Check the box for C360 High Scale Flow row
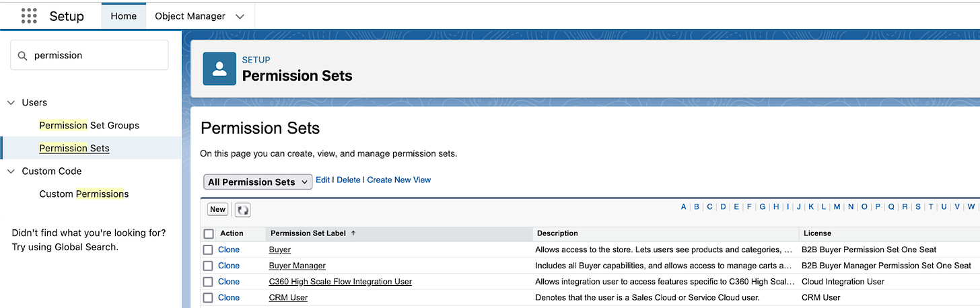Screen dimensions: 980x308 tap(209, 282)
